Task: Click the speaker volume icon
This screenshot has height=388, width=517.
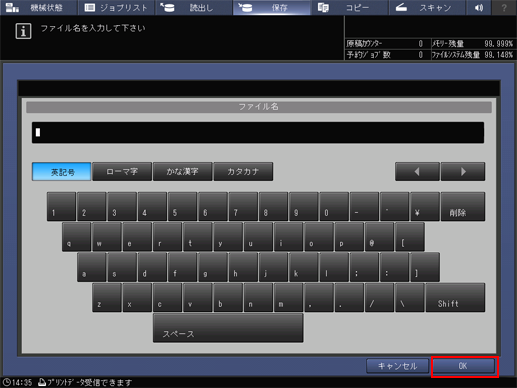Action: pos(479,7)
